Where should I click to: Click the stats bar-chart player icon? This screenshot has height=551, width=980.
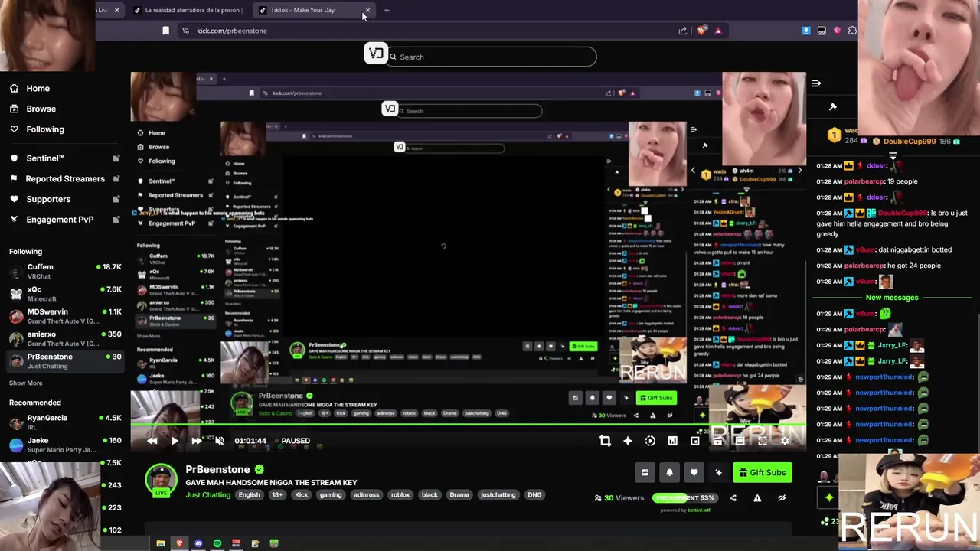[672, 441]
